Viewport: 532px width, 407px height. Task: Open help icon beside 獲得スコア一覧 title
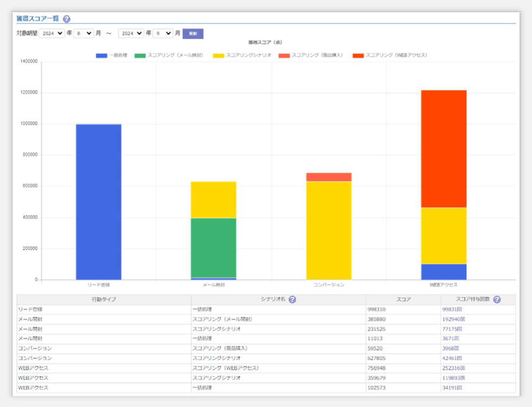click(67, 19)
